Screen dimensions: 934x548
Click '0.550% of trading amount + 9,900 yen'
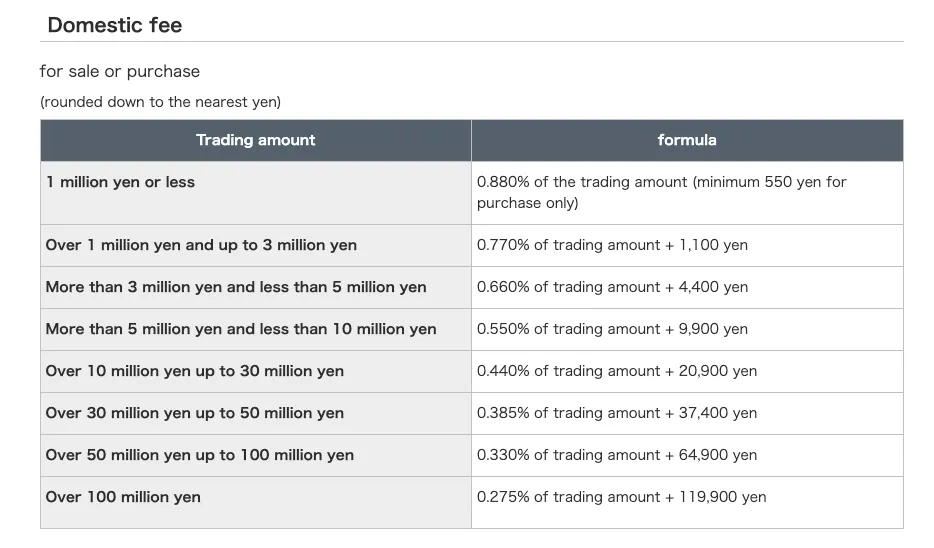point(612,329)
